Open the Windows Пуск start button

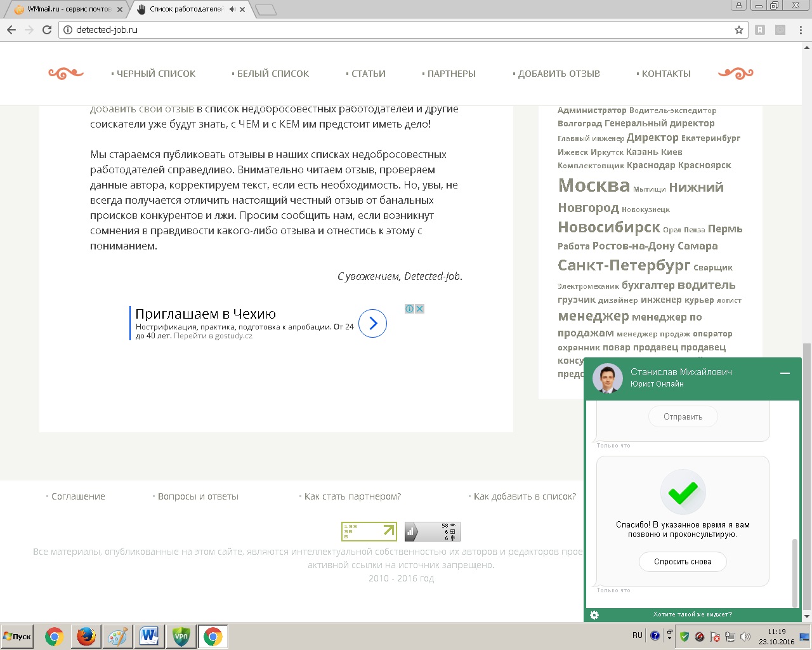coord(17,636)
